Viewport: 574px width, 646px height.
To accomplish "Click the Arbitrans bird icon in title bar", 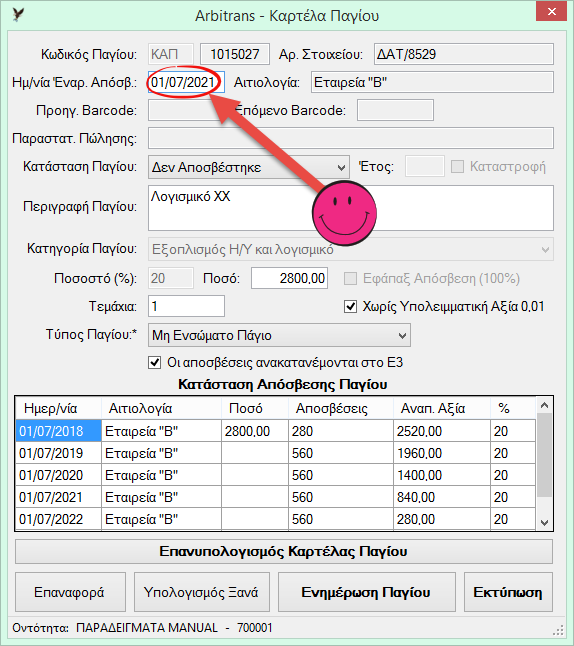I will pyautogui.click(x=19, y=14).
